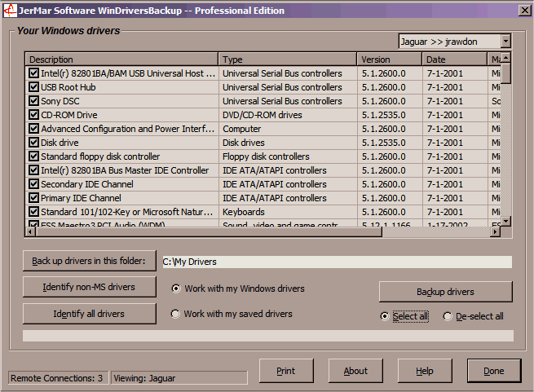Open the Jaguar >> jrawdon computer dropdown
Image resolution: width=534 pixels, height=392 pixels.
point(505,42)
